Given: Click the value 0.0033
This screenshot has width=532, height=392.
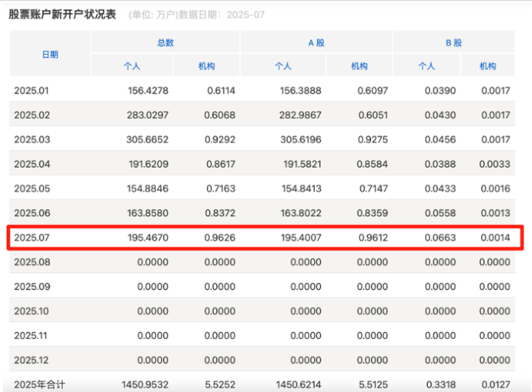Looking at the screenshot, I should [494, 164].
